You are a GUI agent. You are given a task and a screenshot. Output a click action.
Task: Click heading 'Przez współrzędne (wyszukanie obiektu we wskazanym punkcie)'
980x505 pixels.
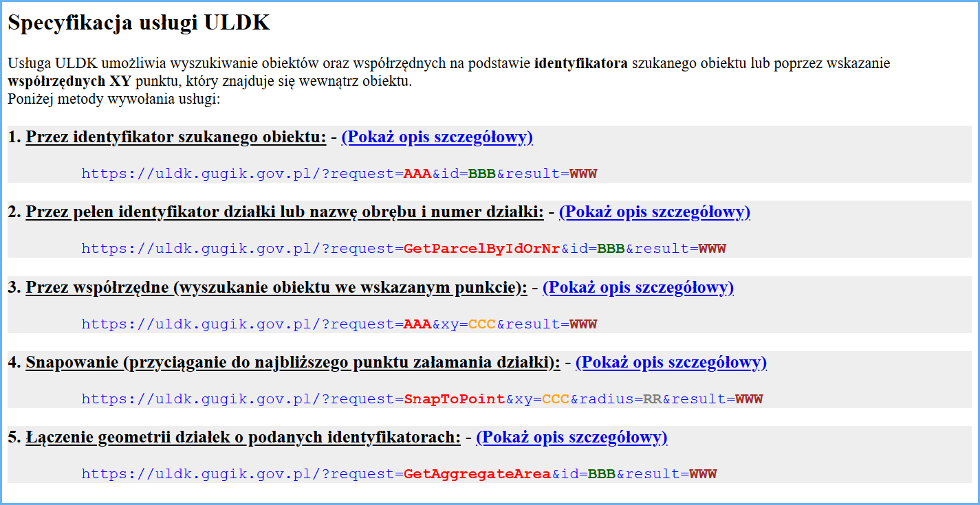tap(276, 287)
